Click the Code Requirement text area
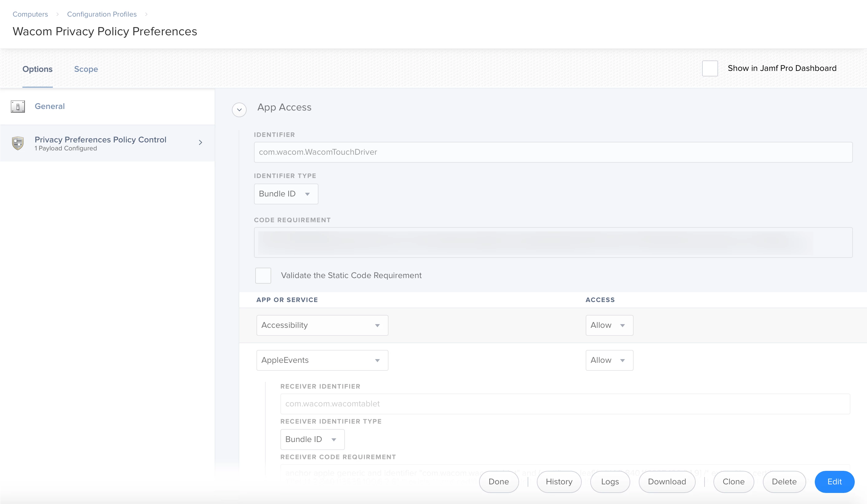867x504 pixels. pos(553,242)
